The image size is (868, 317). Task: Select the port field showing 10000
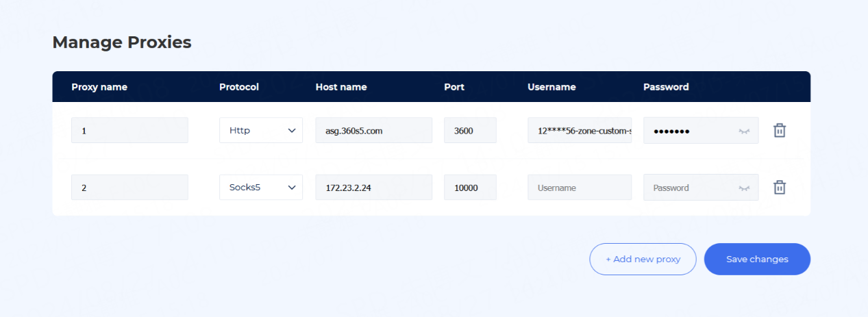point(470,187)
